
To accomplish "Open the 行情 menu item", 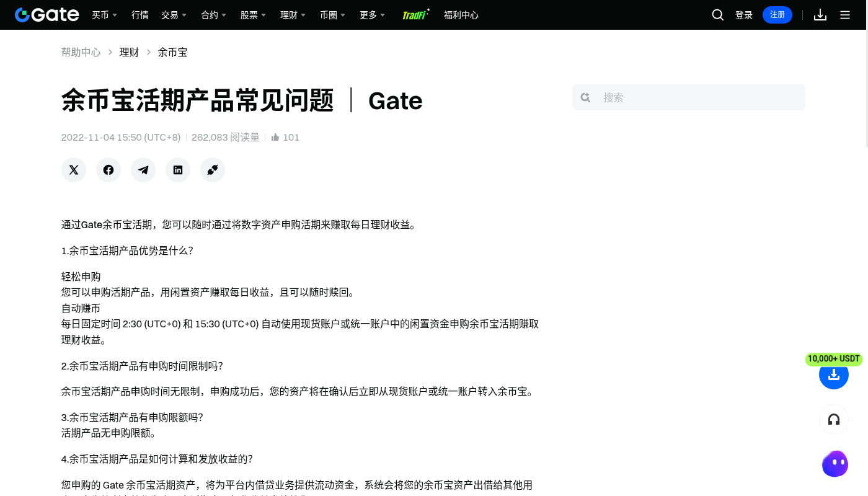I will tap(140, 15).
